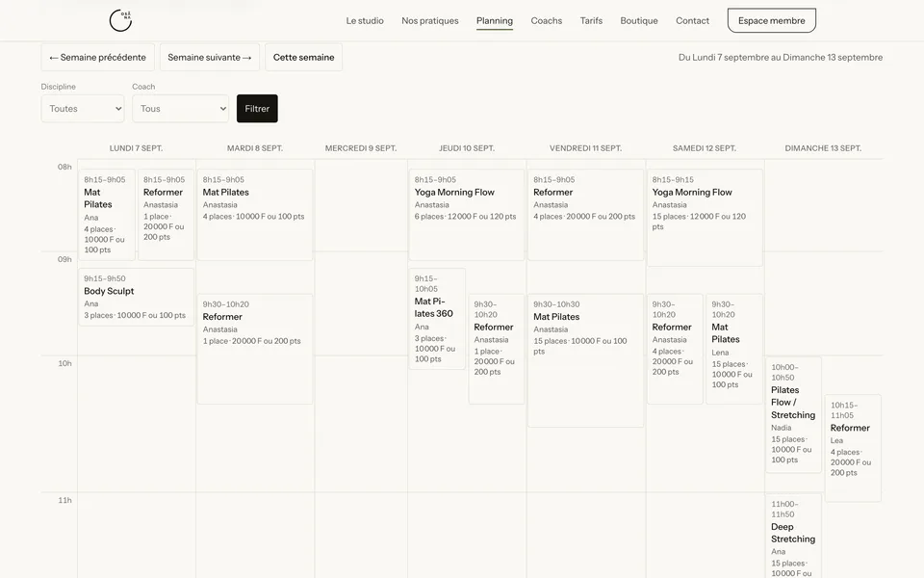Click the MARDI 8 SEPT. column header
This screenshot has height=578, width=924.
(254, 148)
